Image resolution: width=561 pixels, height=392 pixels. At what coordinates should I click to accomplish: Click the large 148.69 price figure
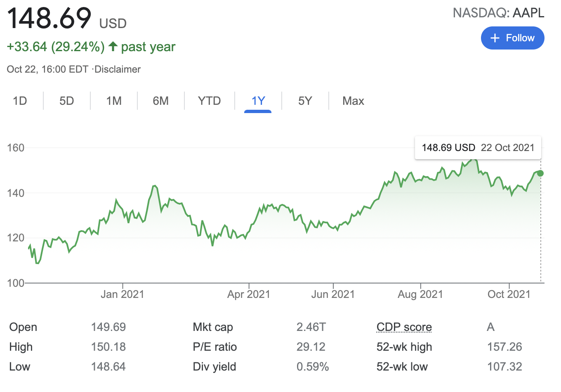point(49,18)
